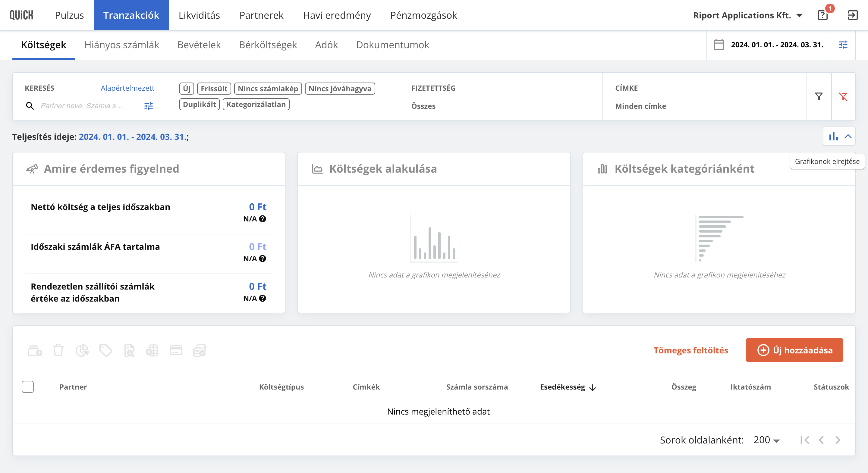
Task: Go to first page pagination icon
Action: 805,440
